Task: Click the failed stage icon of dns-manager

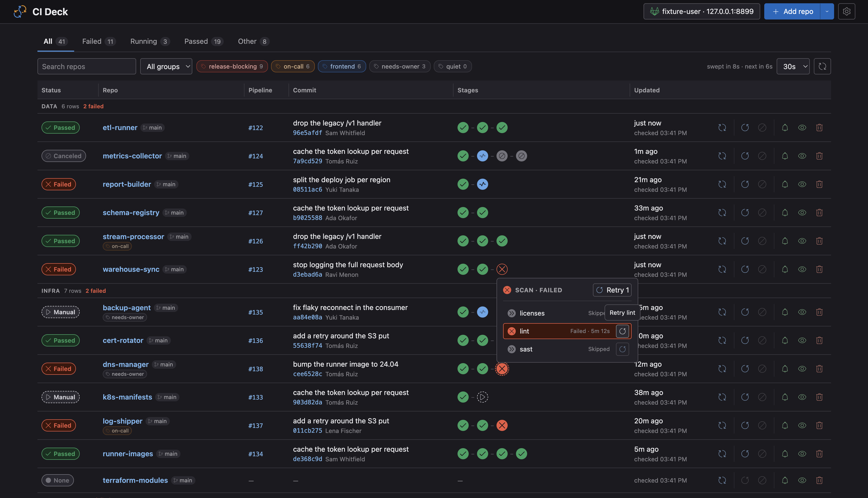Action: pos(502,369)
